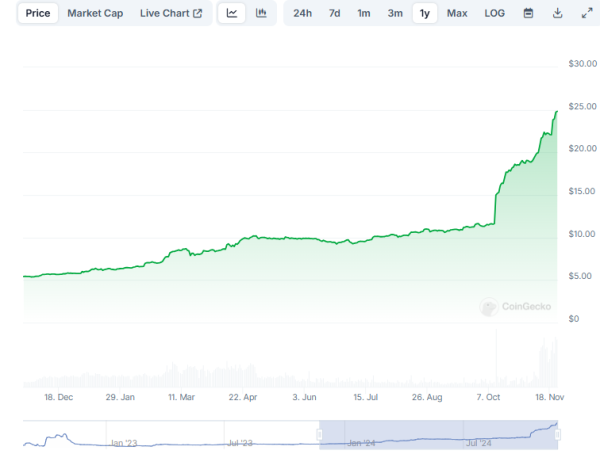Set the range to 1m
The width and height of the screenshot is (600, 458).
pyautogui.click(x=364, y=13)
